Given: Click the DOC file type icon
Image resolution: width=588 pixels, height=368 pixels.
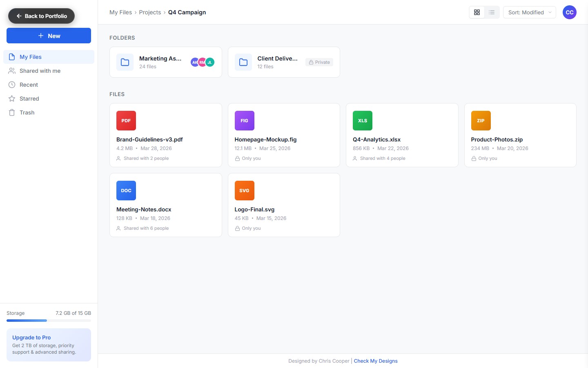Looking at the screenshot, I should click(126, 191).
